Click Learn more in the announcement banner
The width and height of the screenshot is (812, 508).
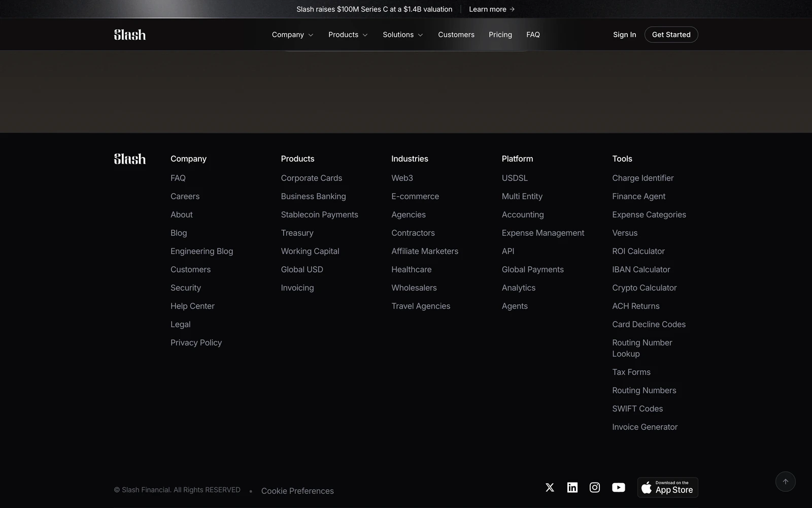point(492,9)
